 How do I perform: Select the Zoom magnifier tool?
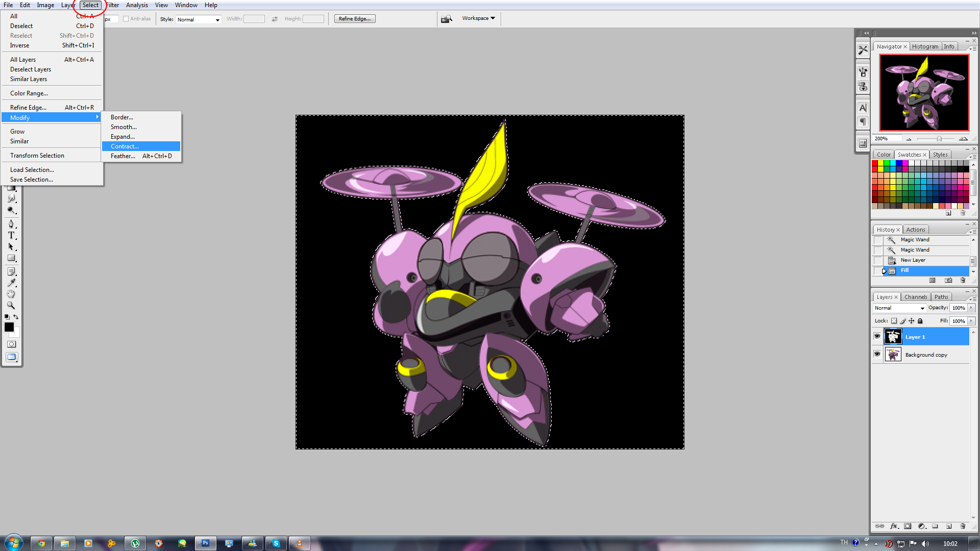tap(11, 306)
